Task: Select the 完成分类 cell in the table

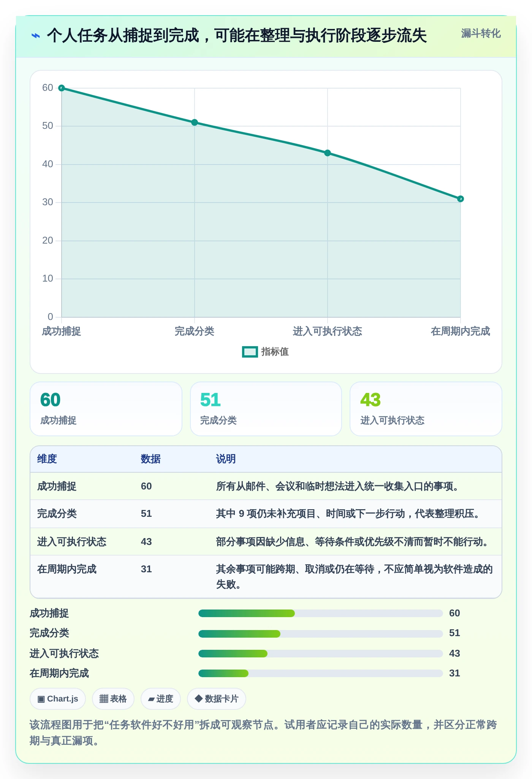Action: click(57, 514)
